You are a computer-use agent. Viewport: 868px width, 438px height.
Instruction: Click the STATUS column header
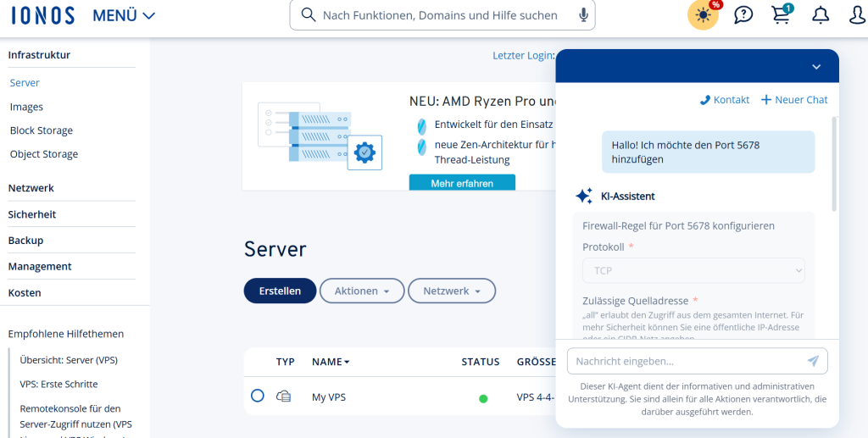point(481,362)
